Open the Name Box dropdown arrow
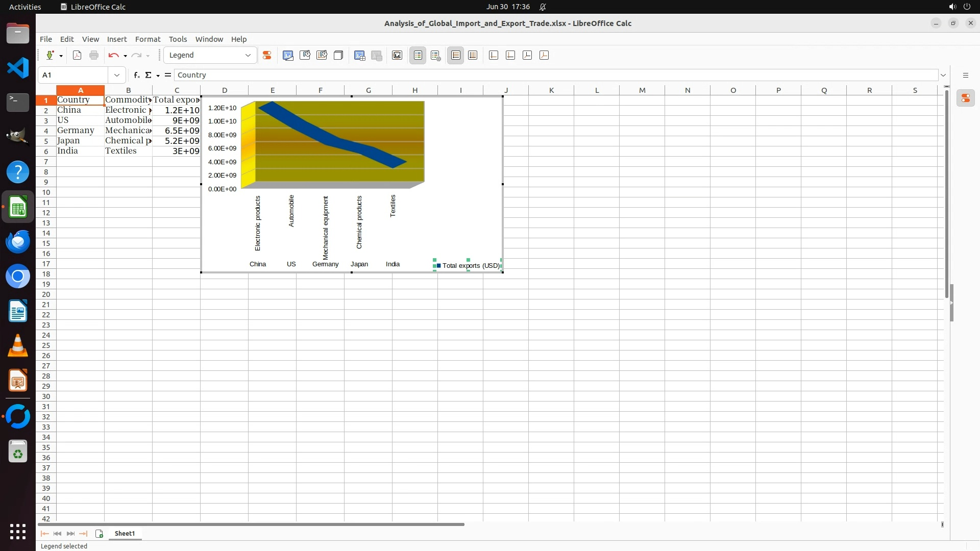 click(x=117, y=75)
